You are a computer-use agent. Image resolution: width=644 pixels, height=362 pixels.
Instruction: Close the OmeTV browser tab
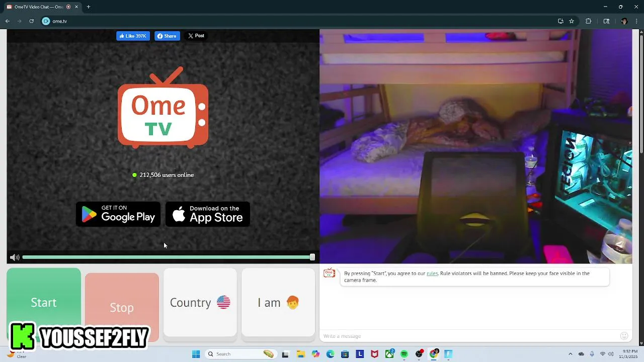pyautogui.click(x=76, y=7)
